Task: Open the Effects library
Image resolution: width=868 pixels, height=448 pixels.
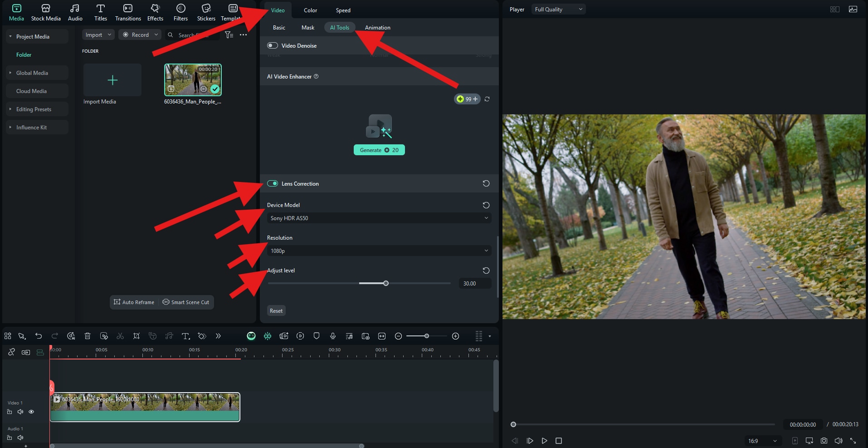Action: tap(155, 12)
